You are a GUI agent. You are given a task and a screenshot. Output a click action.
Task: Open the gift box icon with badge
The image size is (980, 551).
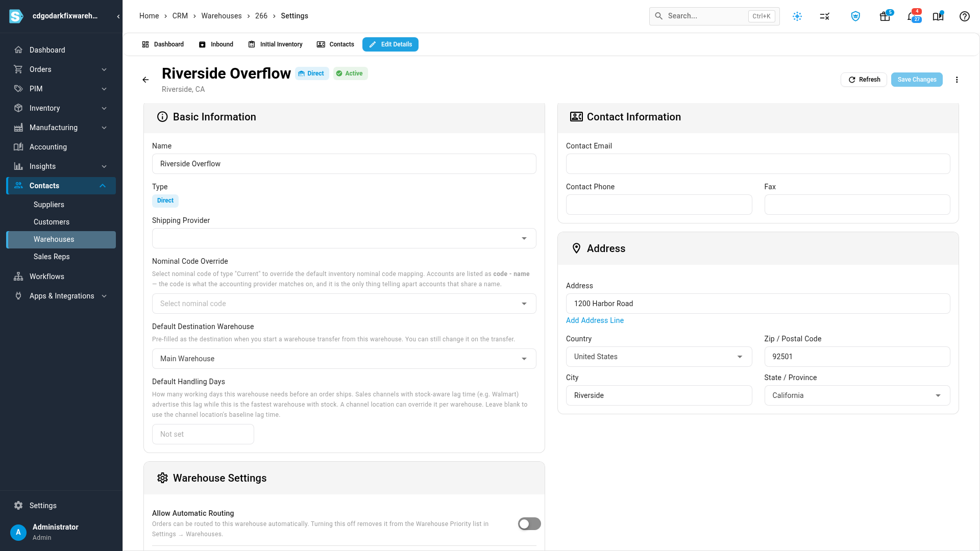[885, 16]
